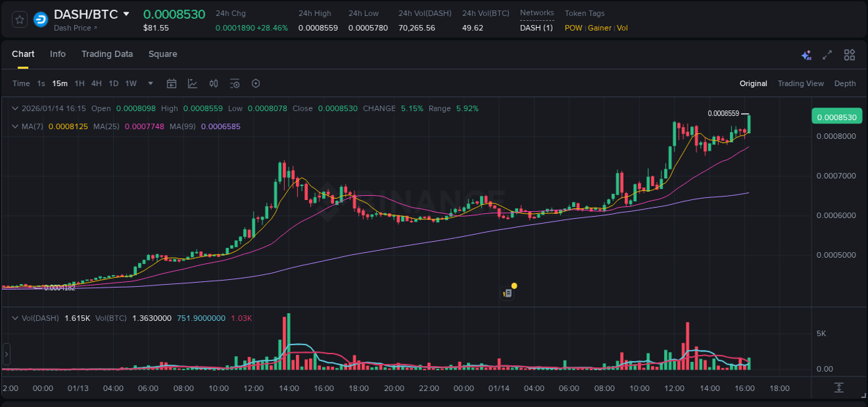Collapse the Vol(DASH) indicator row
This screenshot has height=407, width=868.
click(x=14, y=317)
